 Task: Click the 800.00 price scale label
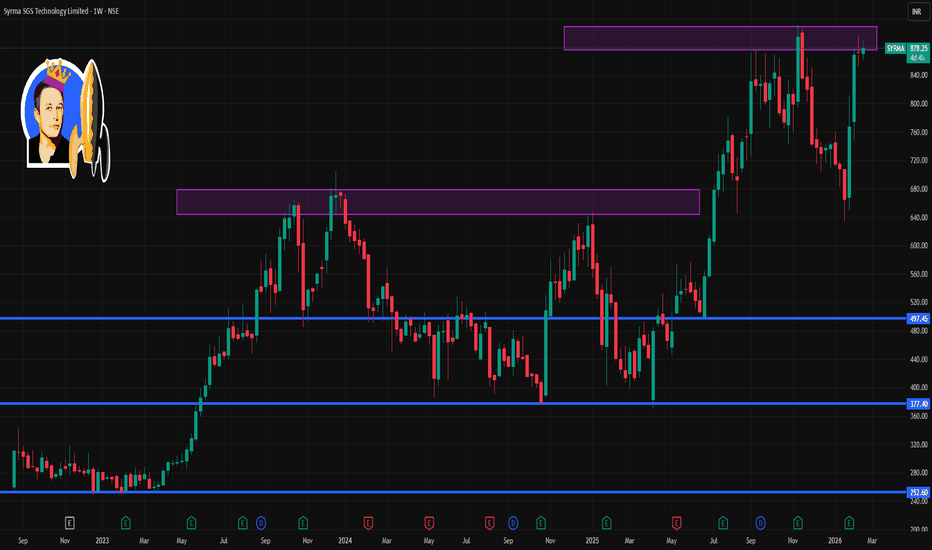(918, 103)
